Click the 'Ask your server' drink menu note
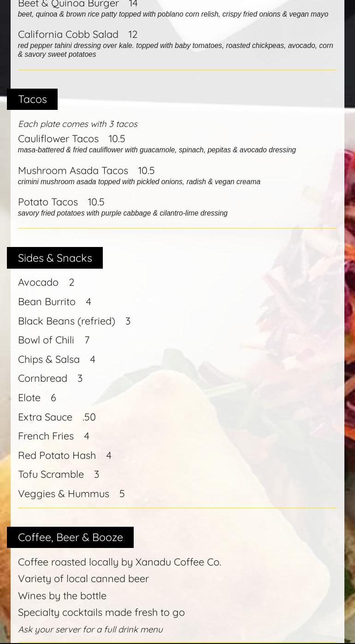355x644 pixels. point(90,629)
